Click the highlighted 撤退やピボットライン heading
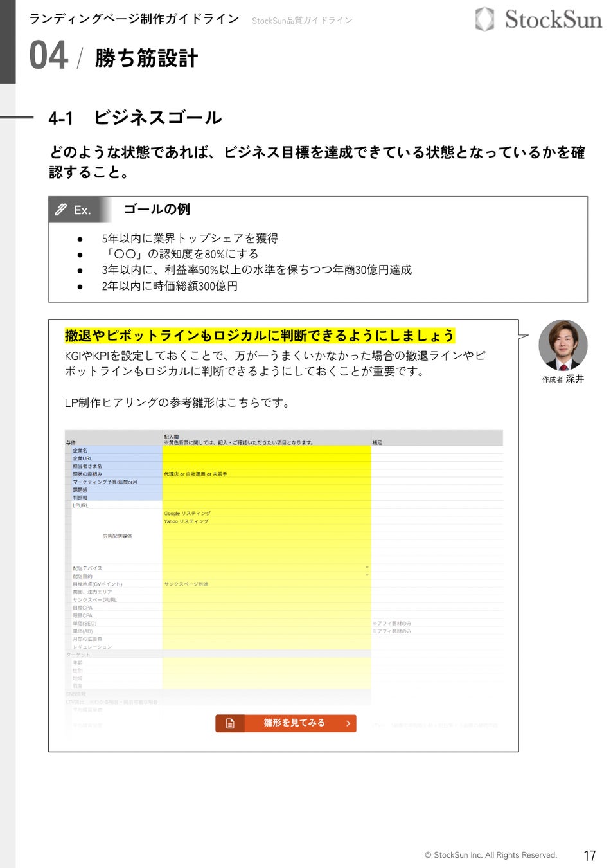Screen dimensions: 611x868 (x=260, y=336)
